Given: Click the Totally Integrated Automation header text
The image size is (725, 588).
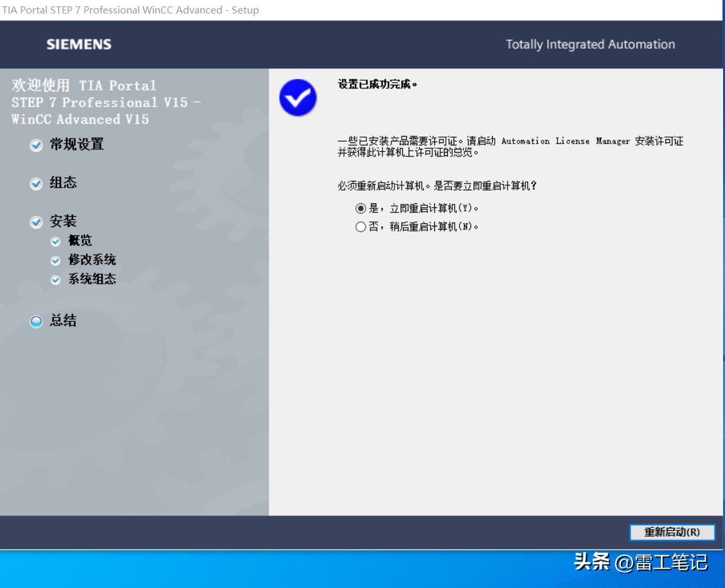Looking at the screenshot, I should [590, 44].
